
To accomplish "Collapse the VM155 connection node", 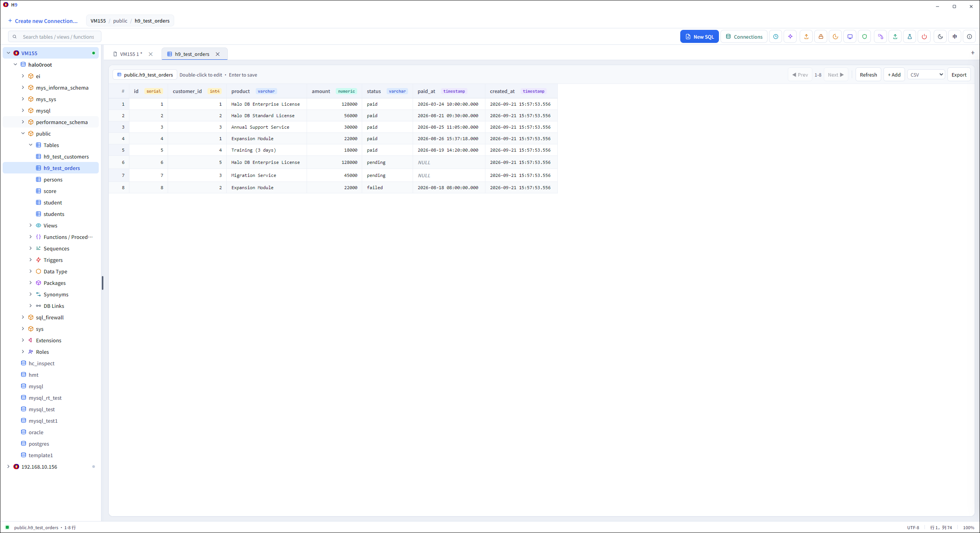I will point(8,53).
